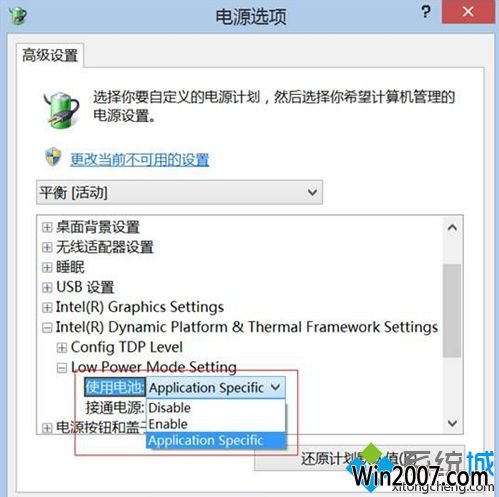Click the battery power plan icon
499x497 pixels.
pos(62,110)
